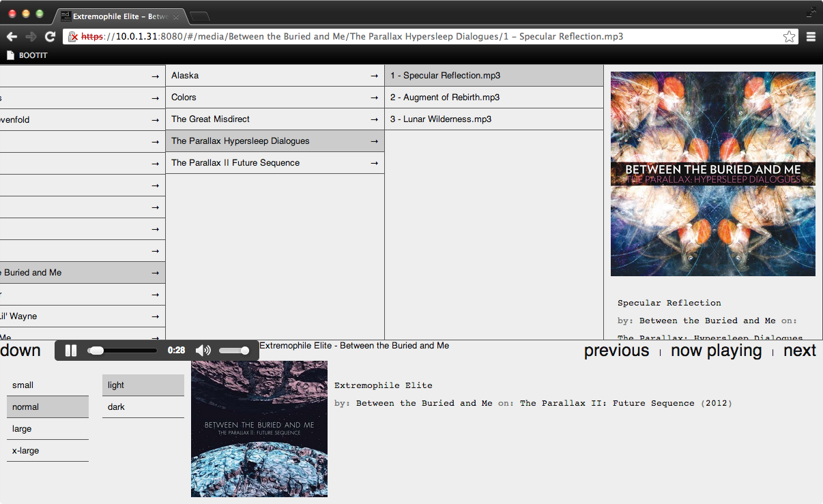Click the Hypersleep Dialogues album cover
The image size is (823, 504).
click(713, 174)
